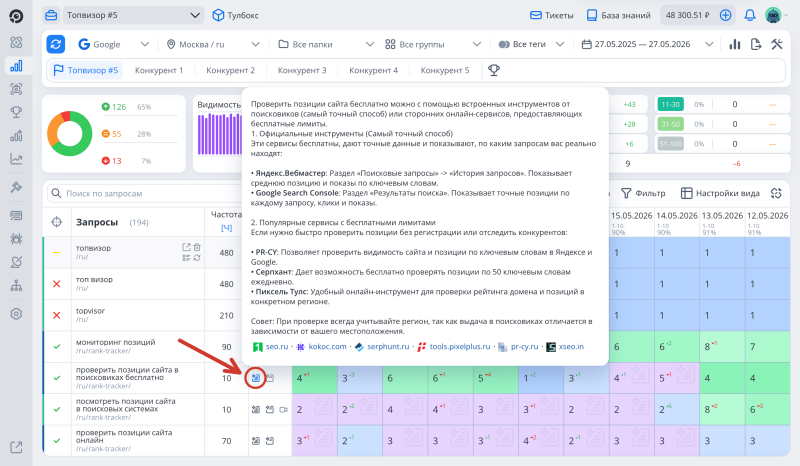This screenshot has width=800, height=466.
Task: Toggle the red cross status for топ визор
Action: click(x=57, y=284)
